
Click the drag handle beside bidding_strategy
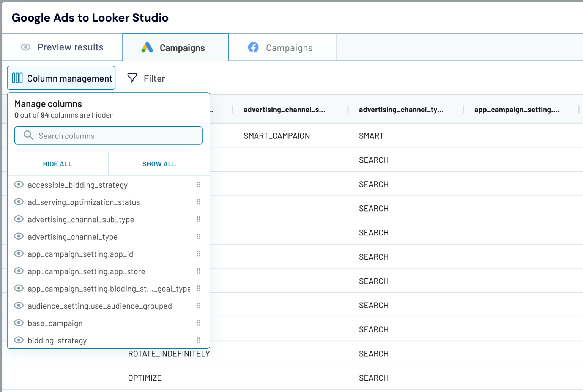pyautogui.click(x=199, y=340)
